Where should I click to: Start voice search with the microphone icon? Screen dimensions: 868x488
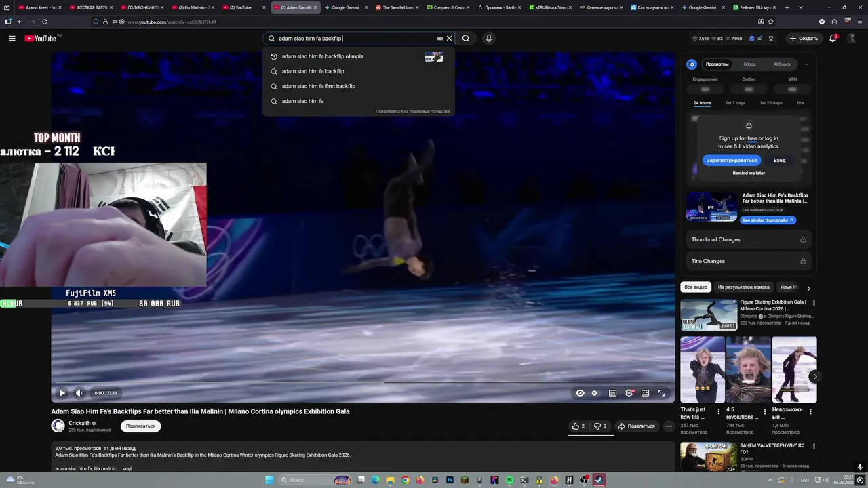[488, 39]
